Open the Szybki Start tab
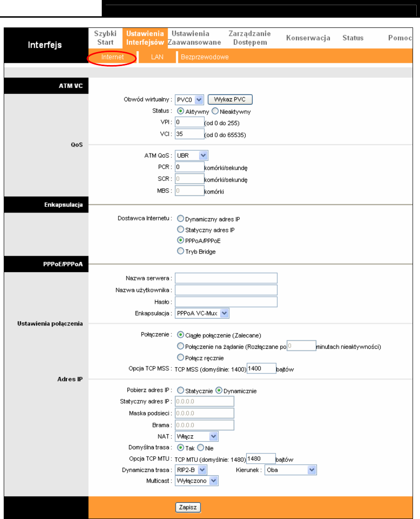 tap(105, 38)
